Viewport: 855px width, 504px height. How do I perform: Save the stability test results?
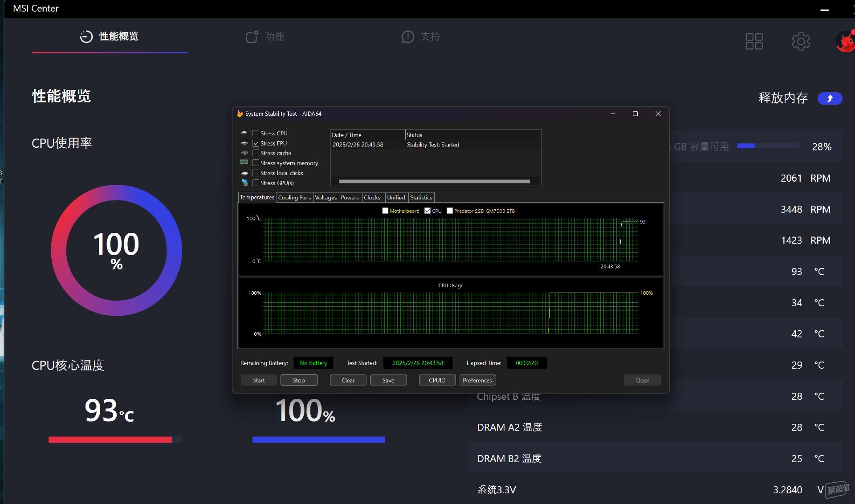(x=388, y=380)
